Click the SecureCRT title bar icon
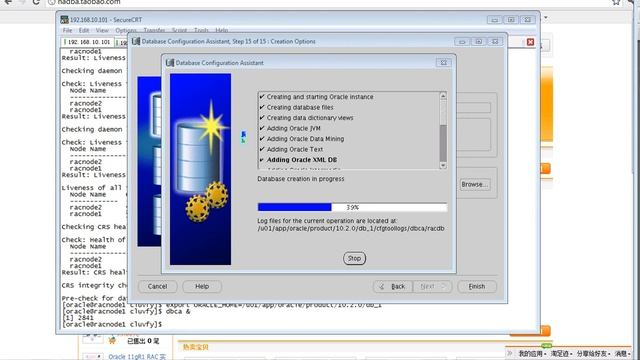This screenshot has width=640, height=360. (64, 20)
